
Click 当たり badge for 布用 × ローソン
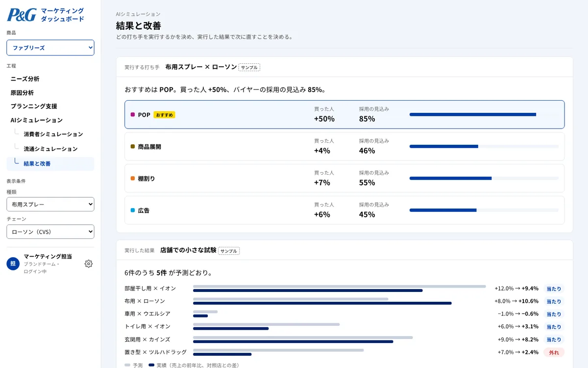coord(554,301)
